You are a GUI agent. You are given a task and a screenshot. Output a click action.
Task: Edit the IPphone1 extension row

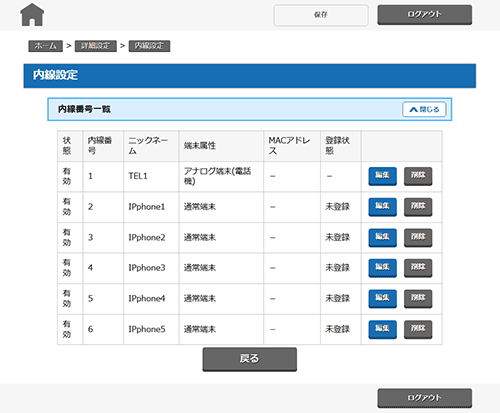[382, 207]
